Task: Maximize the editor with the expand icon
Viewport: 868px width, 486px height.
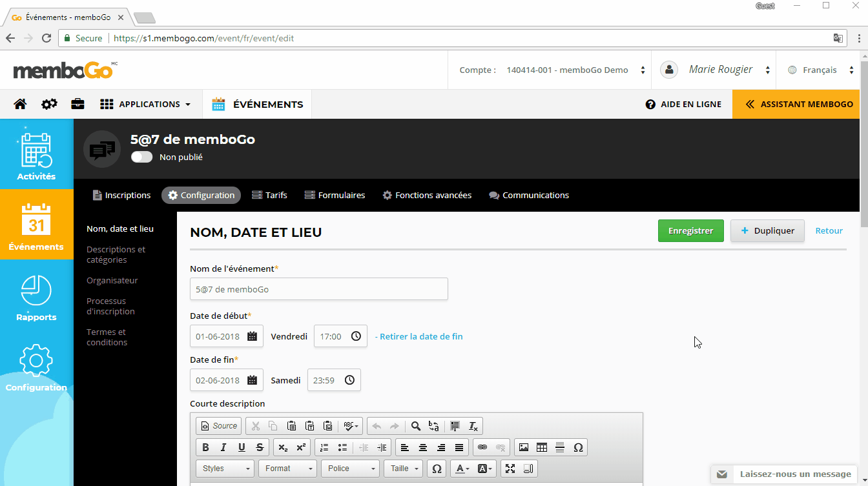Action: [510, 469]
